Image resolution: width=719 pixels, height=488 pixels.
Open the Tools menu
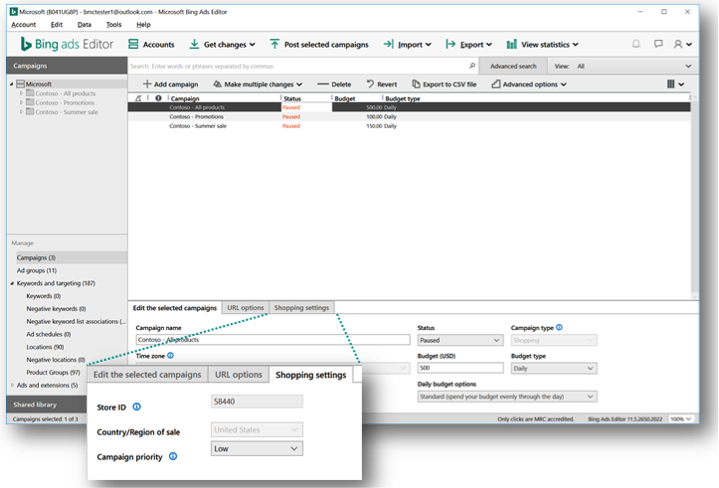point(114,25)
